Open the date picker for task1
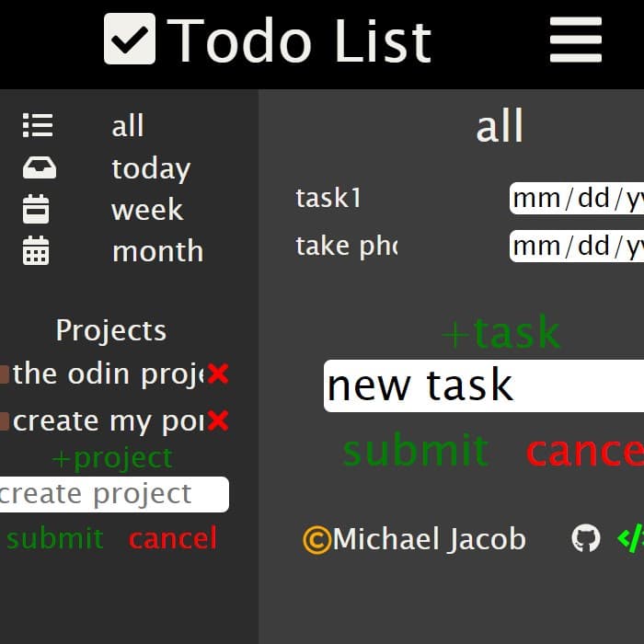 coord(577,199)
